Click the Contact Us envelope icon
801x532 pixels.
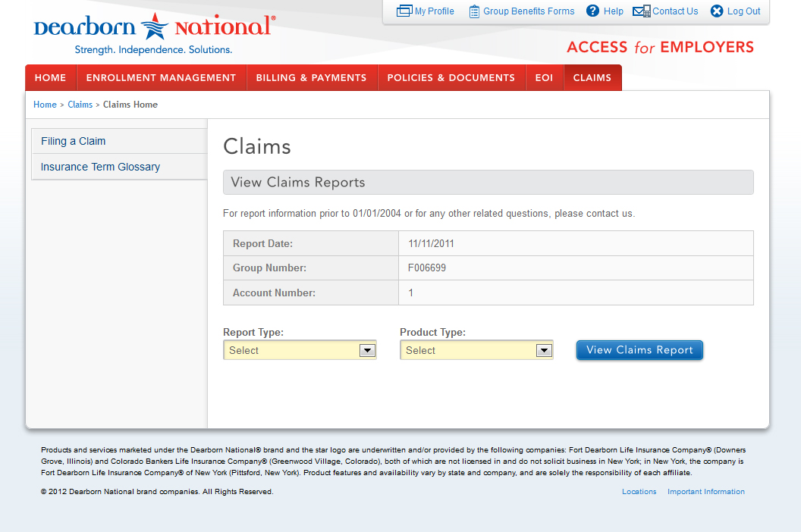click(642, 11)
